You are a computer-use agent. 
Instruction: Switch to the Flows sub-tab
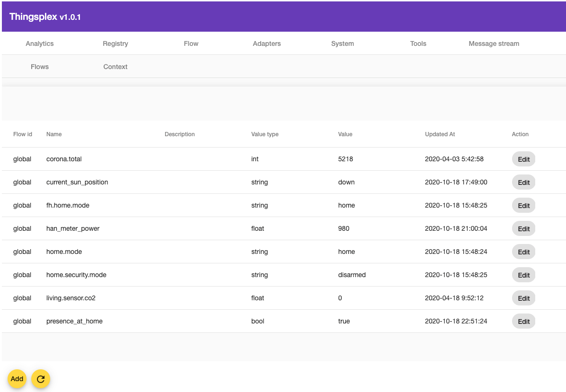pyautogui.click(x=40, y=67)
